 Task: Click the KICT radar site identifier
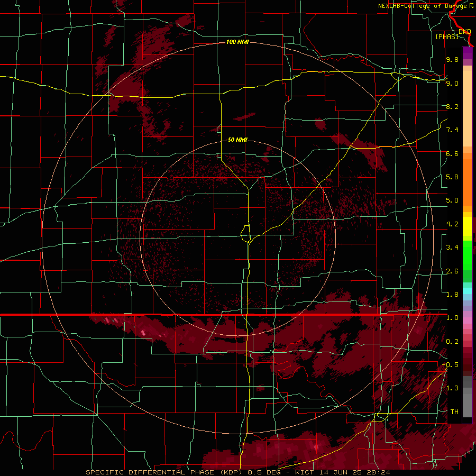[305, 472]
